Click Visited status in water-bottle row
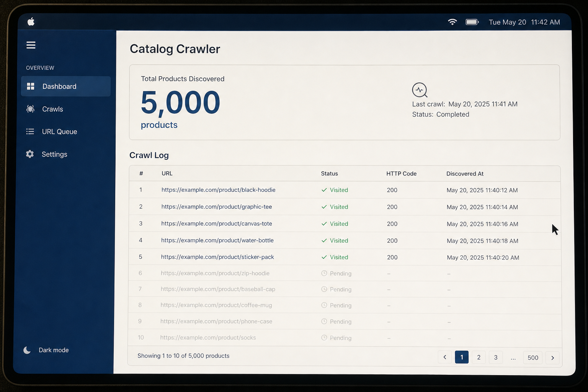The width and height of the screenshot is (588, 392). pyautogui.click(x=335, y=240)
